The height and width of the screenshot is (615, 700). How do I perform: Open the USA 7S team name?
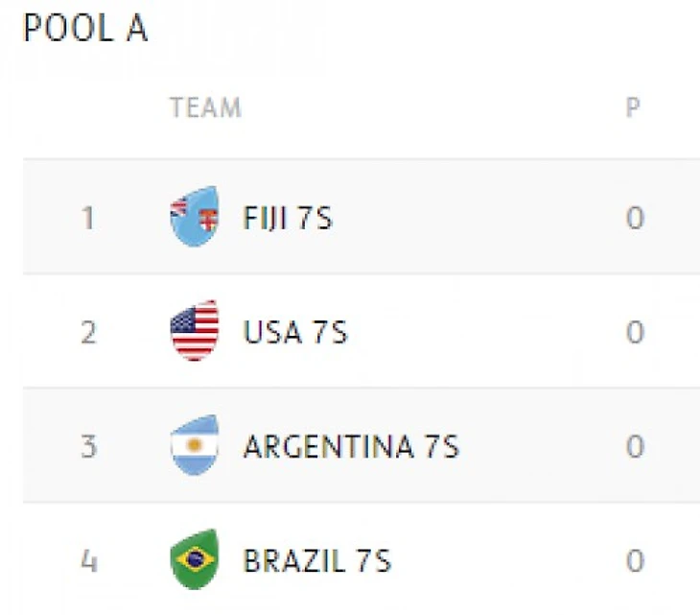click(x=295, y=333)
